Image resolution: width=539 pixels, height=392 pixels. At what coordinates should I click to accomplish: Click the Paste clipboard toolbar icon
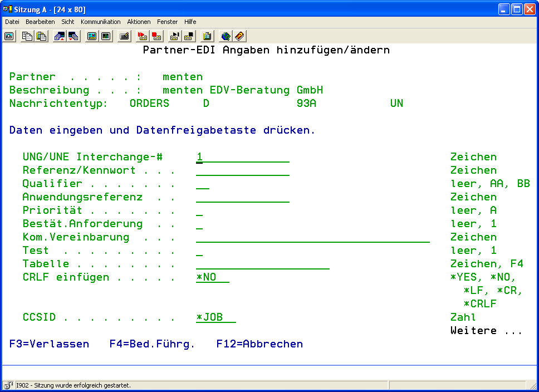pyautogui.click(x=41, y=36)
